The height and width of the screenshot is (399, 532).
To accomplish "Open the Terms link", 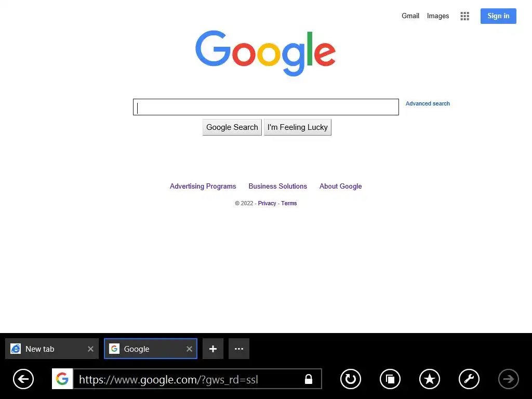I will pos(289,203).
